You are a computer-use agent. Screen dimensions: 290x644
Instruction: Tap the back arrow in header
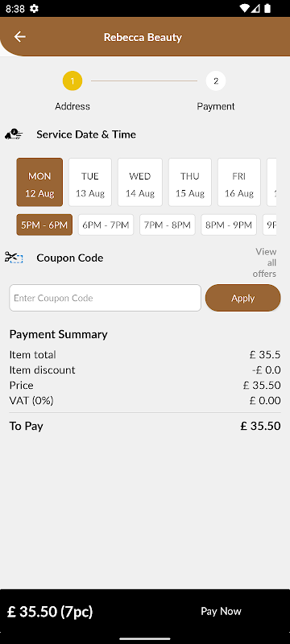19,37
